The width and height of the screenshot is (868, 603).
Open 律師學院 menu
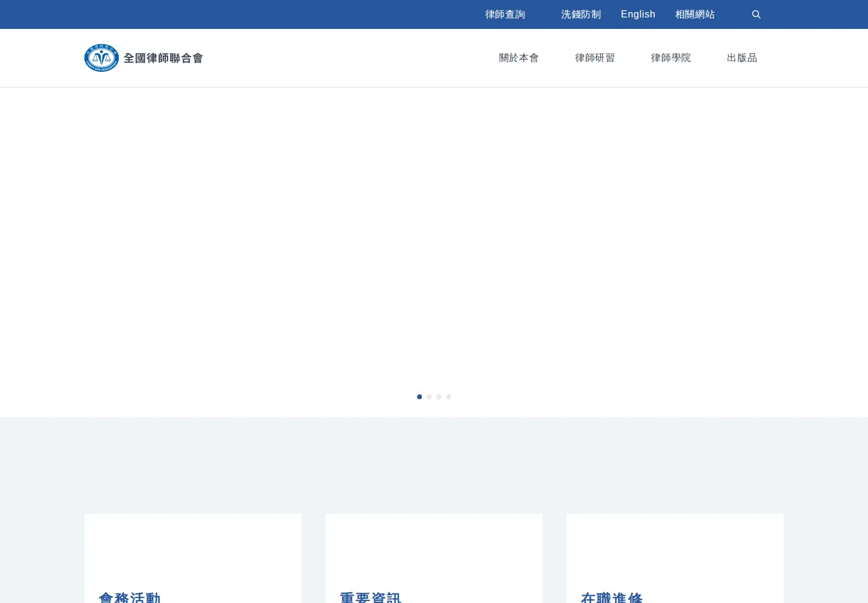pyautogui.click(x=671, y=58)
